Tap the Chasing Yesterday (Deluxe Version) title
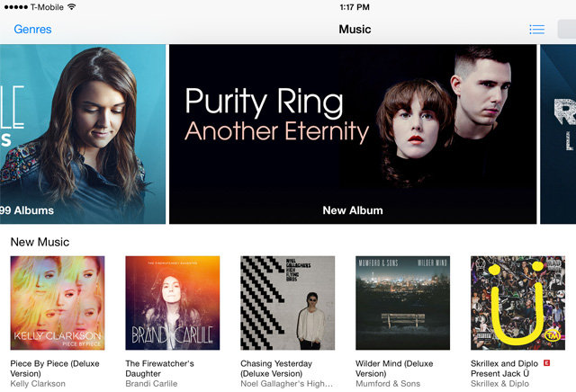Image resolution: width=576 pixels, height=392 pixels. point(276,369)
